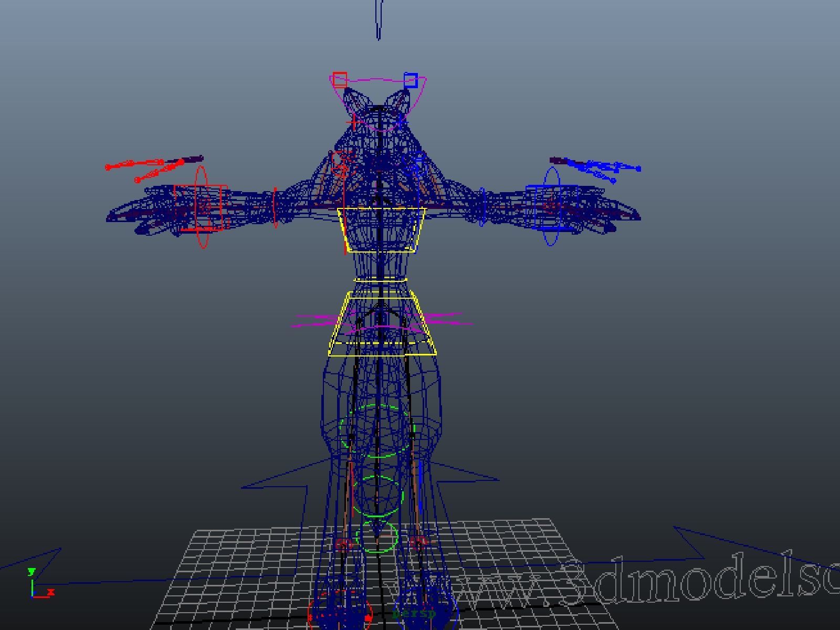Select the red square ear control

click(340, 80)
